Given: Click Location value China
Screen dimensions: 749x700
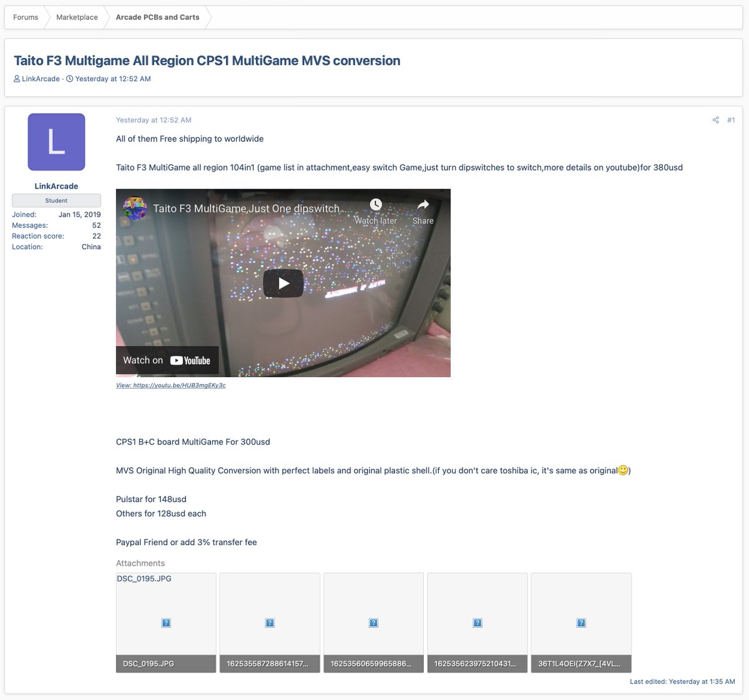Looking at the screenshot, I should 91,247.
